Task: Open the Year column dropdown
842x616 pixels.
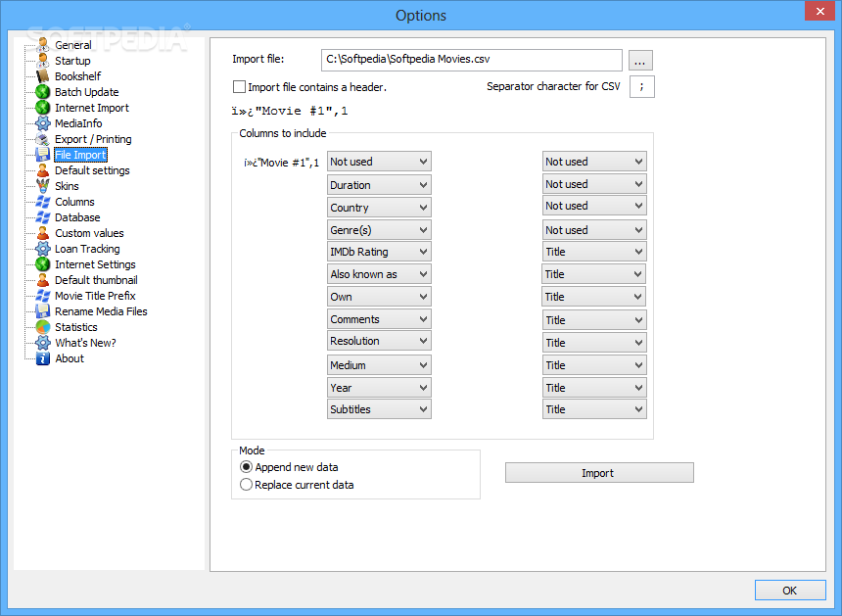Action: pos(379,388)
